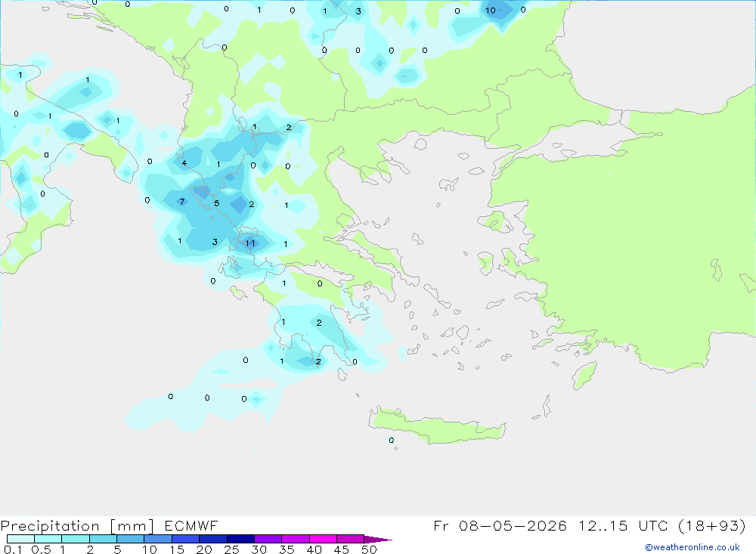Click the 5–10 mm legend color swatch
The height and width of the screenshot is (554, 756).
click(130, 539)
